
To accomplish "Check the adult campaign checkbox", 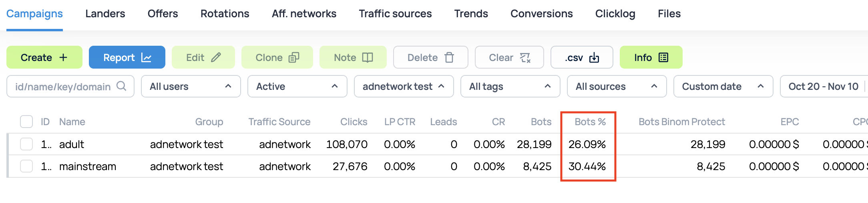I will (26, 144).
